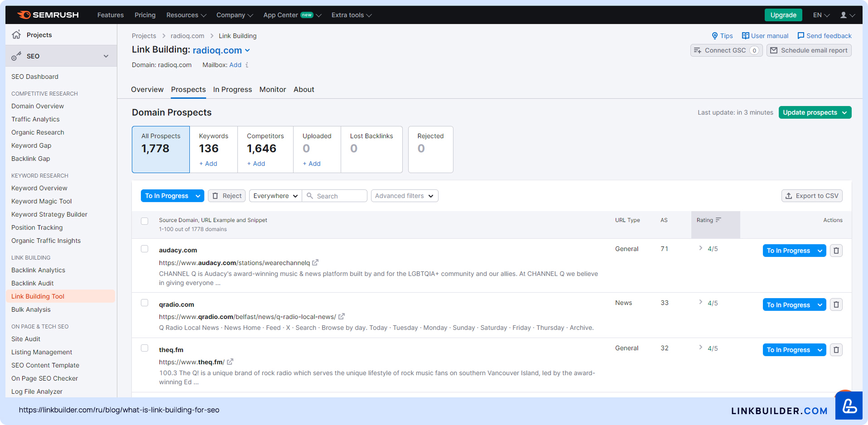Open the Company dropdown menu

pos(235,15)
